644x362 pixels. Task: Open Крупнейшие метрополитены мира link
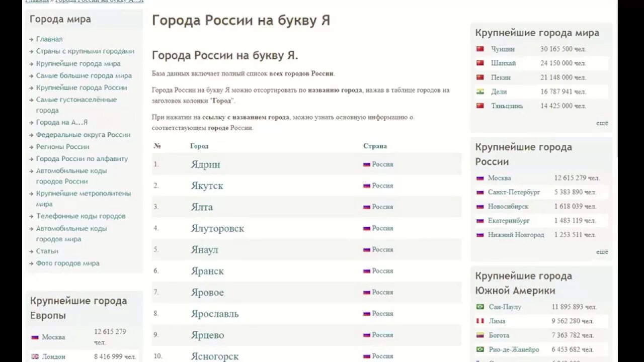pos(84,199)
